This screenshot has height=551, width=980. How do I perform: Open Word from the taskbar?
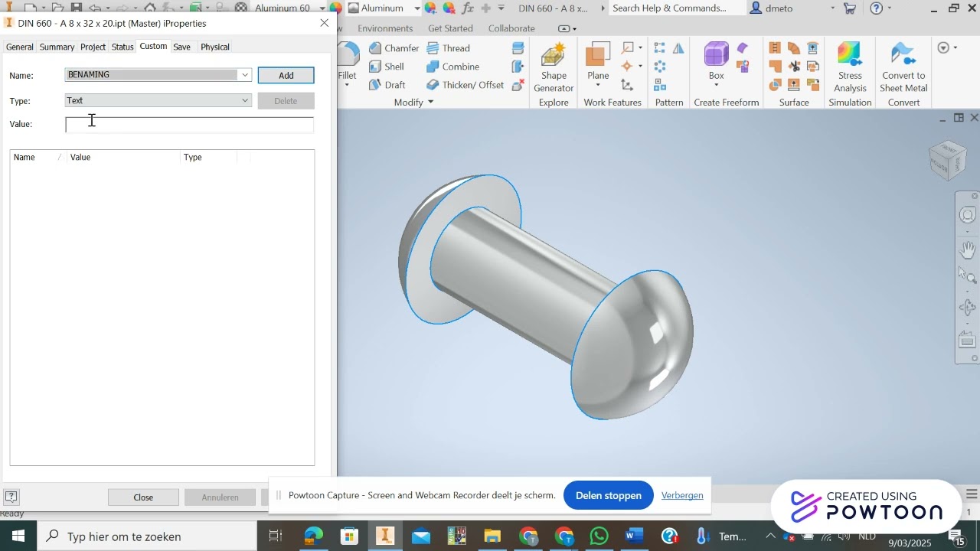[634, 536]
